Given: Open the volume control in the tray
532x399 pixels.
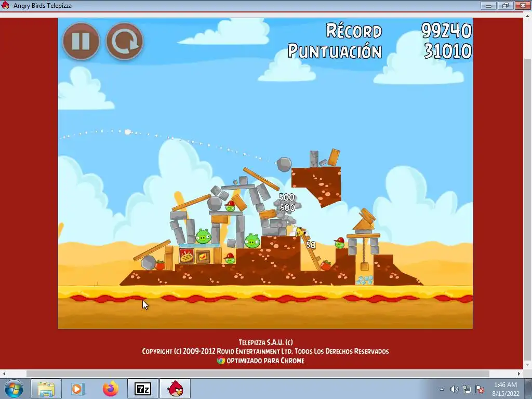Looking at the screenshot, I should [454, 389].
